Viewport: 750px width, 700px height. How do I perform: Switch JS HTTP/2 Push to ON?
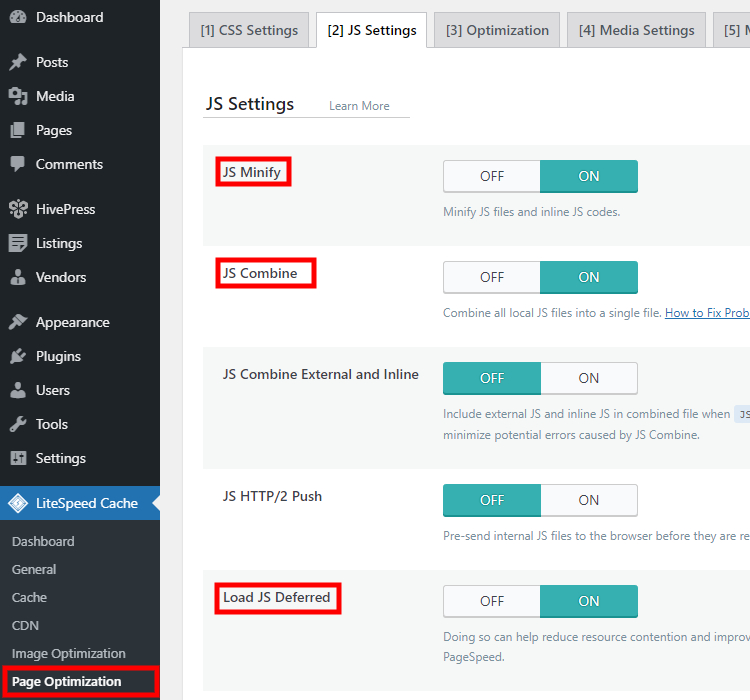(x=589, y=500)
